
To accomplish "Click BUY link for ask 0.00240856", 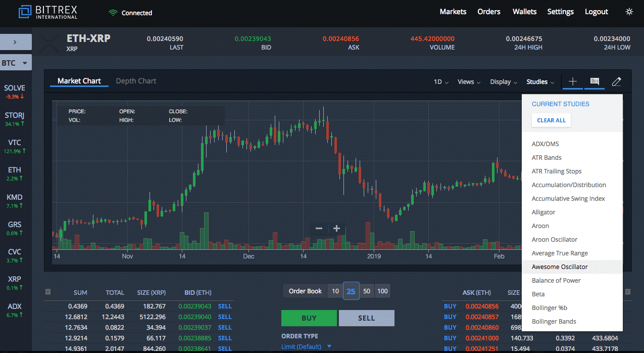I will tap(450, 306).
